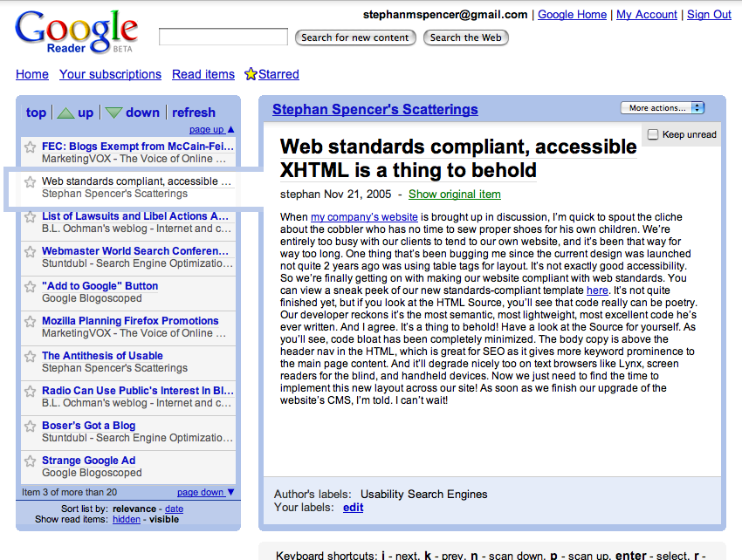742x560 pixels.
Task: Click the page up arrow icon
Action: [x=231, y=129]
